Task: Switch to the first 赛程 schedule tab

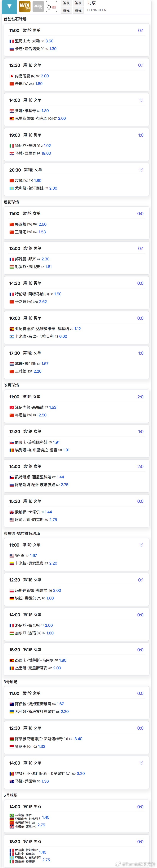Action: point(66,10)
